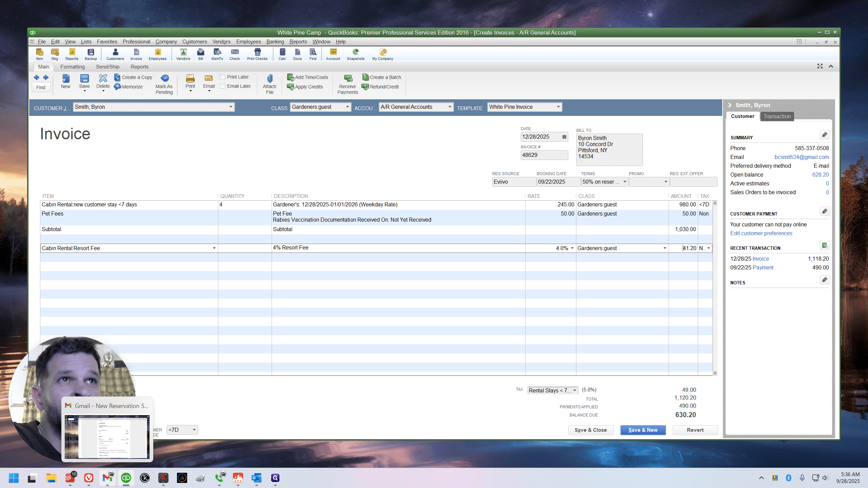The image size is (868, 488).
Task: Open the Banking menu
Action: pyautogui.click(x=275, y=42)
